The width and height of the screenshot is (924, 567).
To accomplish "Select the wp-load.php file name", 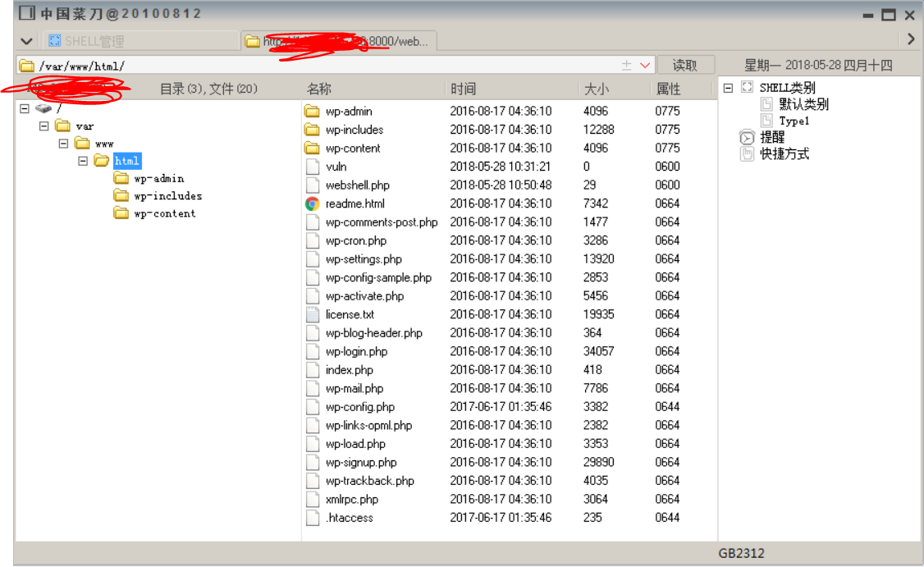I will tap(355, 445).
